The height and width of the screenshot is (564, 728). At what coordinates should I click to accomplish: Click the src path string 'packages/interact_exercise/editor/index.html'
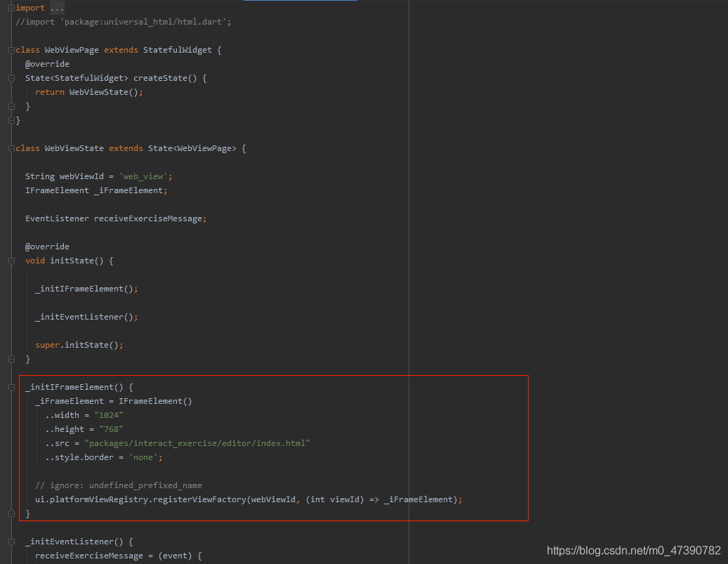197,443
